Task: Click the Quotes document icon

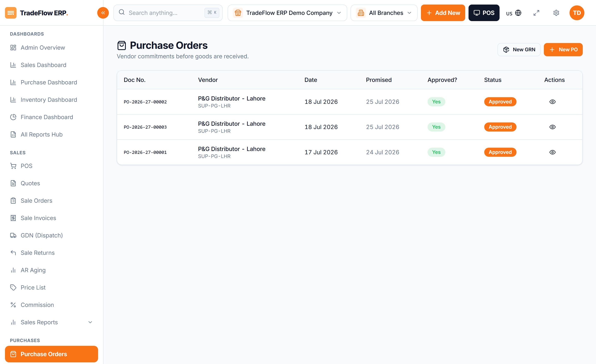Action: click(13, 183)
